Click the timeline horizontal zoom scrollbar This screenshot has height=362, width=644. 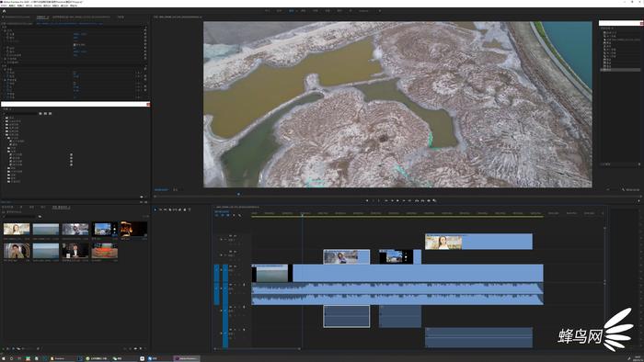click(257, 349)
